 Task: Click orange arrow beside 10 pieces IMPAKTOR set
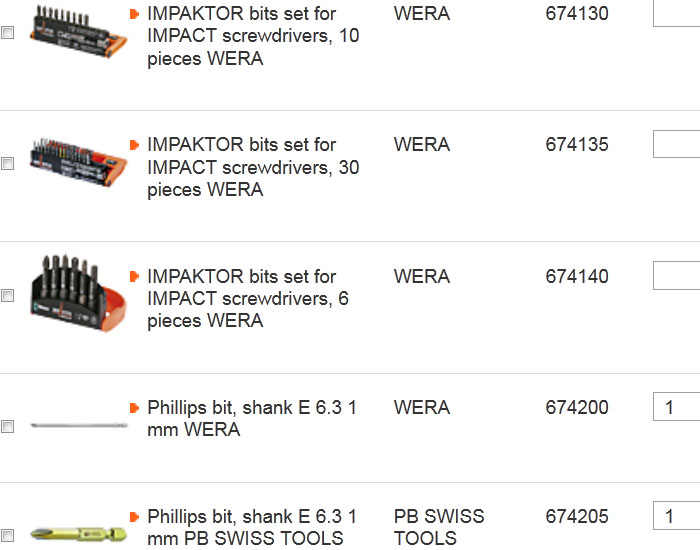pos(134,14)
